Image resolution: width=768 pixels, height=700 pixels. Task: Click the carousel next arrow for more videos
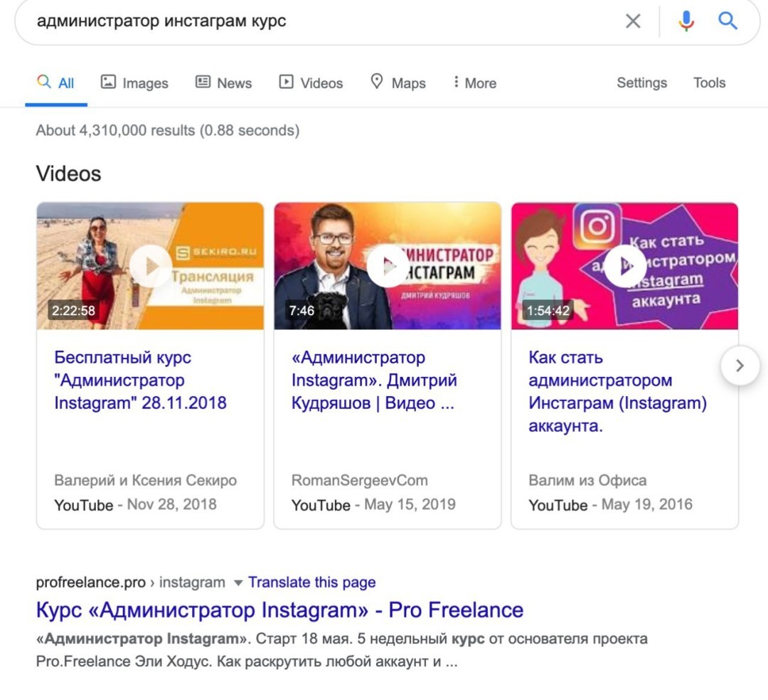[x=740, y=366]
